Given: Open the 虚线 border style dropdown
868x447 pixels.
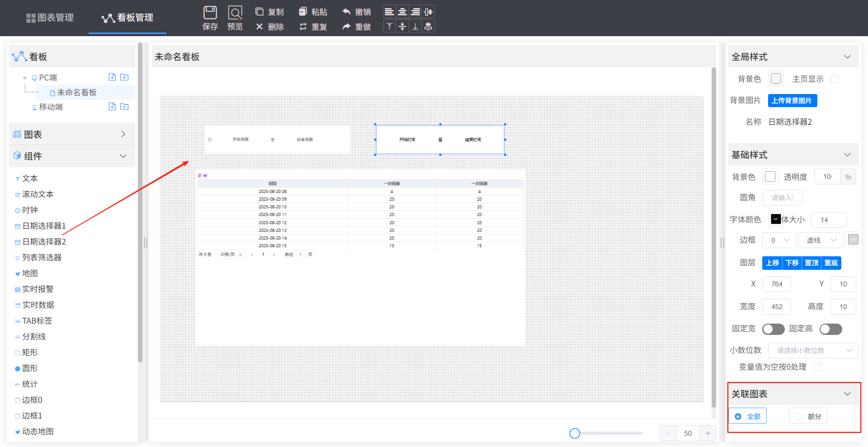Looking at the screenshot, I should 820,240.
